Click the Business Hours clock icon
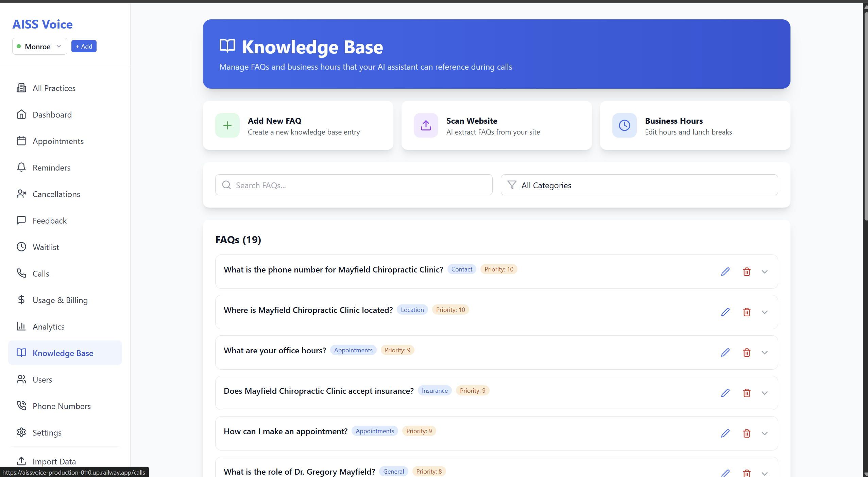 625,125
